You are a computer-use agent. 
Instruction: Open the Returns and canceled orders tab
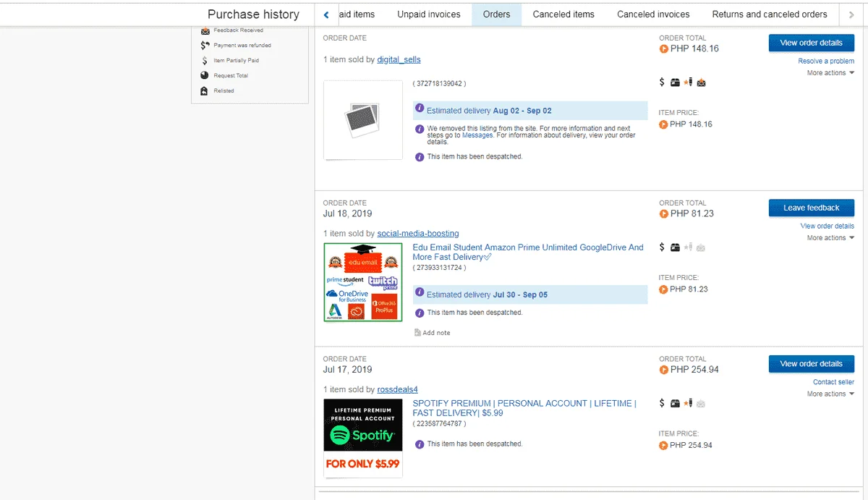click(770, 14)
